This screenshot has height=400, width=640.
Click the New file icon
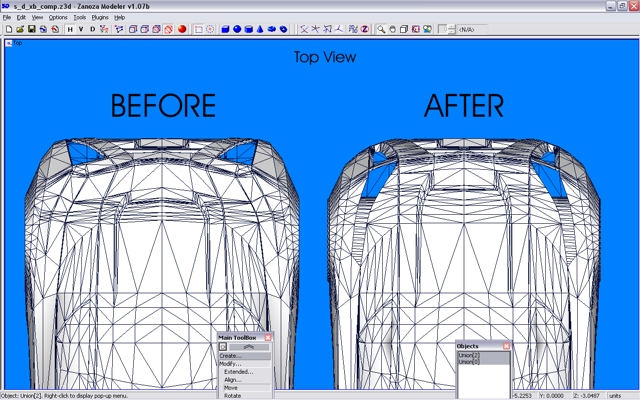click(x=8, y=29)
